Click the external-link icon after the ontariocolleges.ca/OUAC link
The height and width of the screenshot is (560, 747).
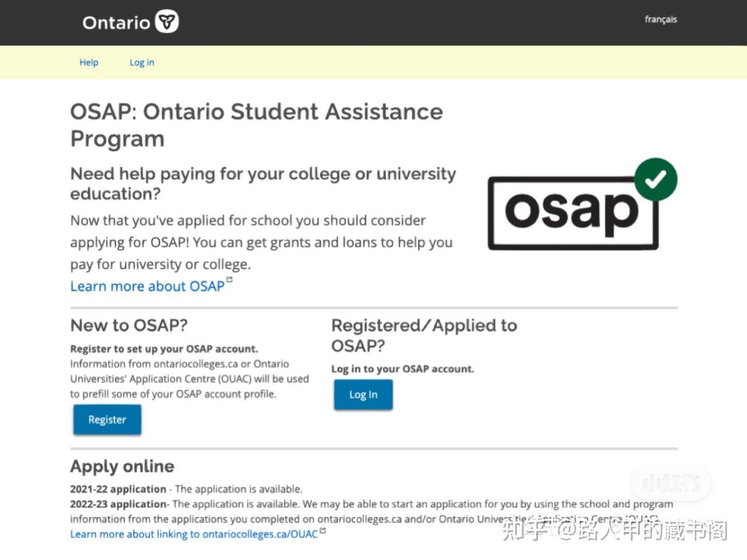323,531
